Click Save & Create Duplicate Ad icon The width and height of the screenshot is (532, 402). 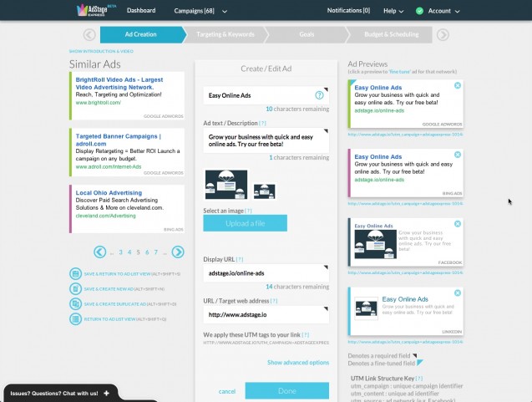75,303
